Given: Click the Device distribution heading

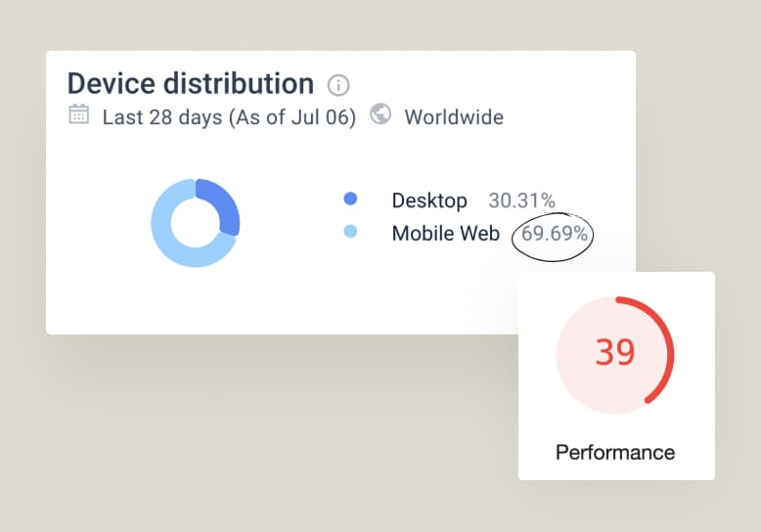Looking at the screenshot, I should [190, 83].
